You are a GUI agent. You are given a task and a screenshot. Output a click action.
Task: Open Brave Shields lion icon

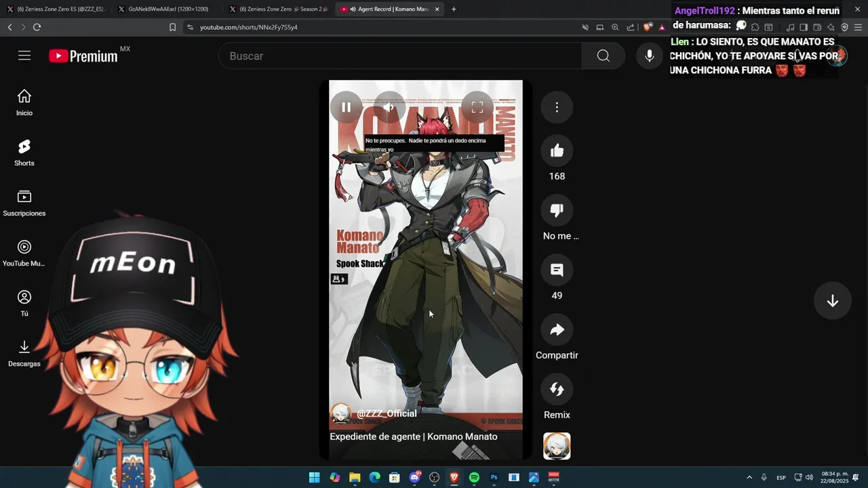pos(648,27)
